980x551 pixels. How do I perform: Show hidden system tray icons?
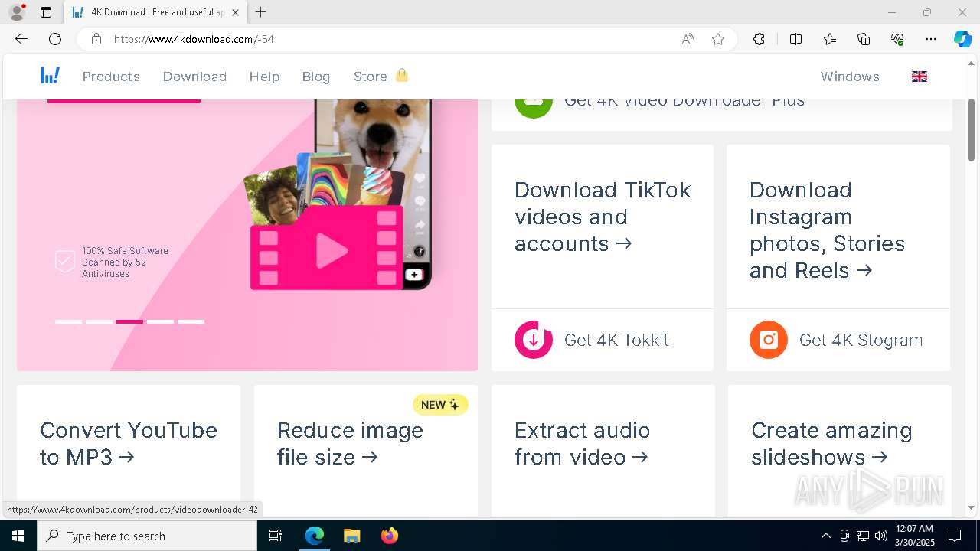(825, 536)
